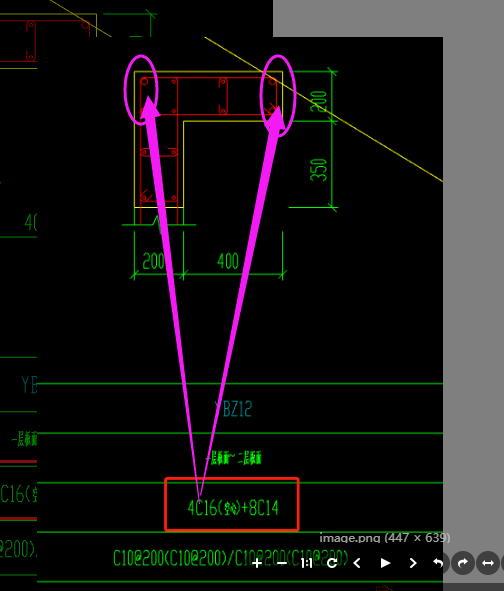Screen dimensions: 504x591
Task: Rotate the image with the circular arrow
Action: pyautogui.click(x=332, y=563)
